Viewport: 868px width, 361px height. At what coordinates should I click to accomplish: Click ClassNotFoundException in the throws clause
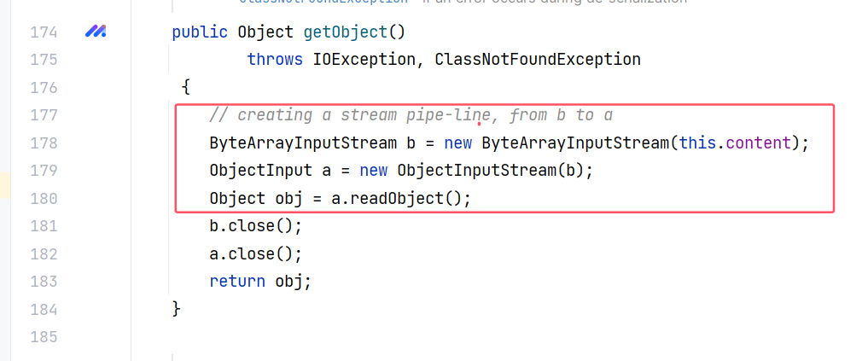[x=538, y=60]
